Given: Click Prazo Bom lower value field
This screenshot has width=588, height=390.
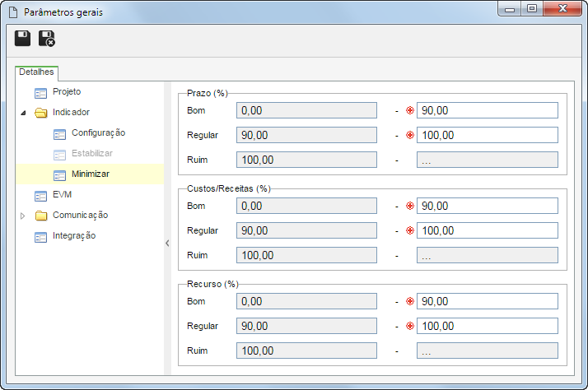Looking at the screenshot, I should tap(306, 110).
